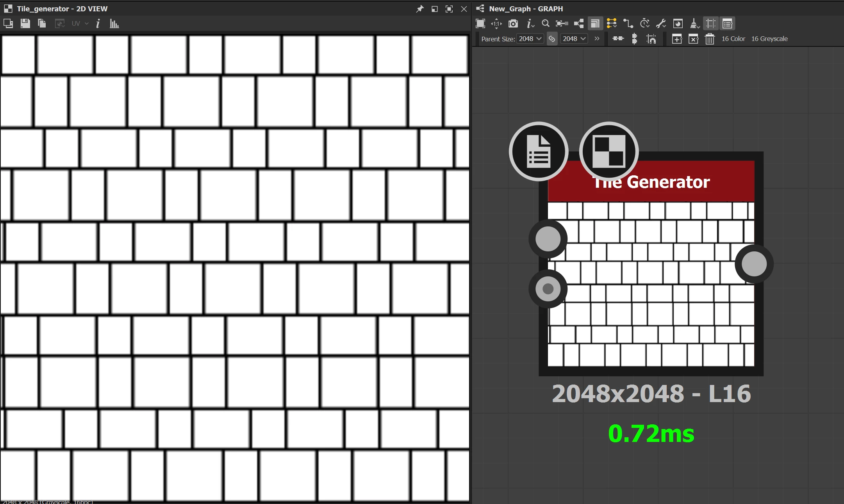Viewport: 844px width, 504px height.
Task: Click the magnifier search icon in graph
Action: [546, 23]
